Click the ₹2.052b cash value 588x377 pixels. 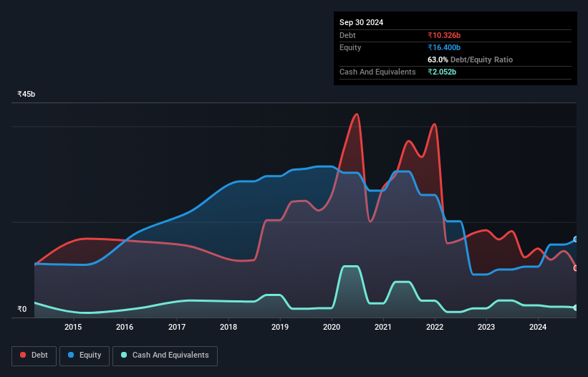(442, 72)
